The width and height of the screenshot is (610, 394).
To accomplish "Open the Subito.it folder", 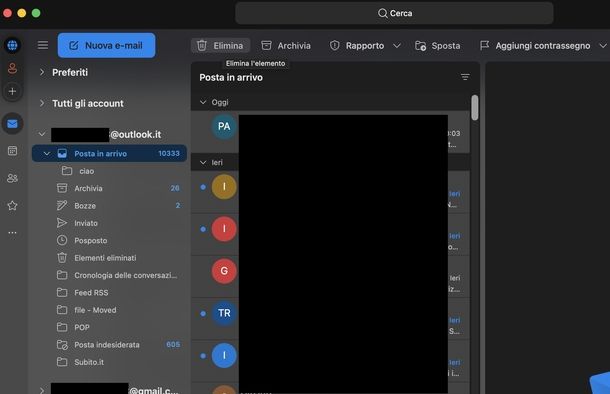I will pyautogui.click(x=109, y=362).
